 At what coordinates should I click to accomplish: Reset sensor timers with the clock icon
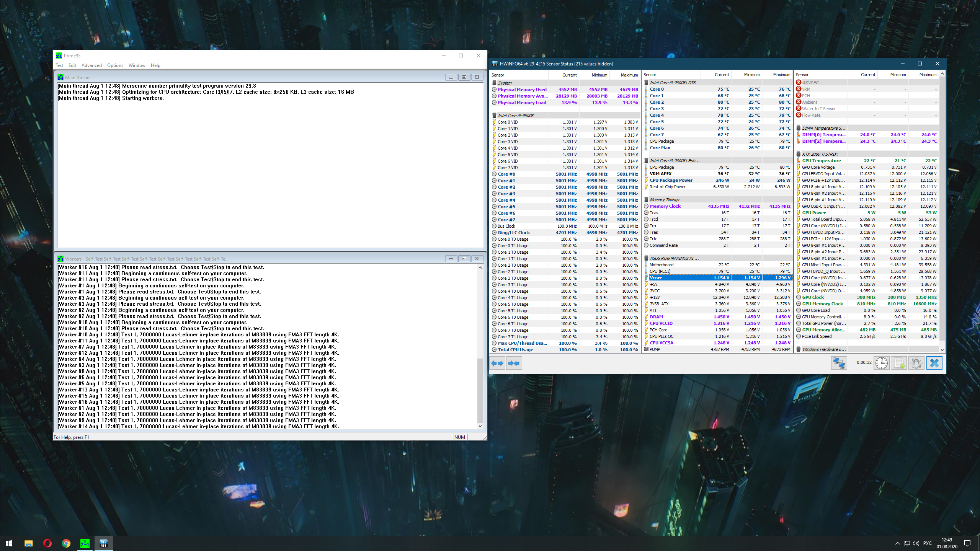881,363
